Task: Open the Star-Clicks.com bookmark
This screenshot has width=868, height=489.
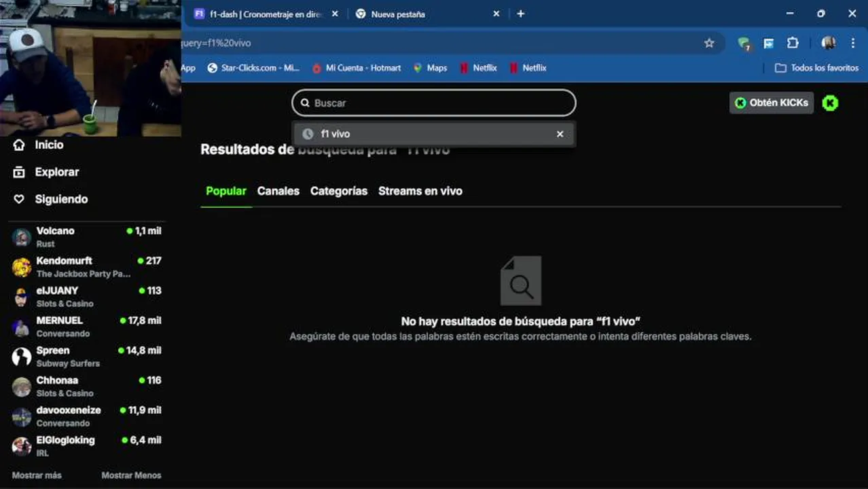Action: [253, 68]
